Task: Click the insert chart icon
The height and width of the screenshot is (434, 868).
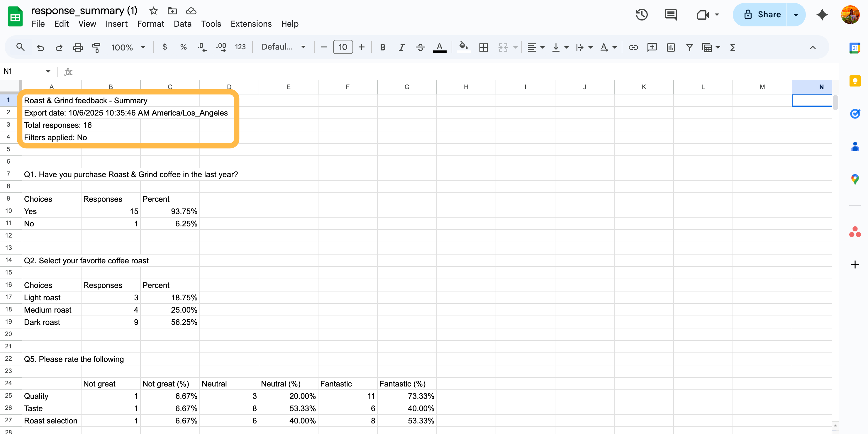Action: click(x=671, y=47)
